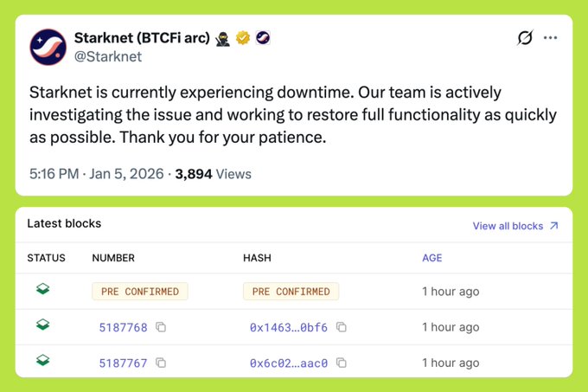The width and height of the screenshot is (588, 392).
Task: Open block 5187768 details
Action: pyautogui.click(x=124, y=327)
